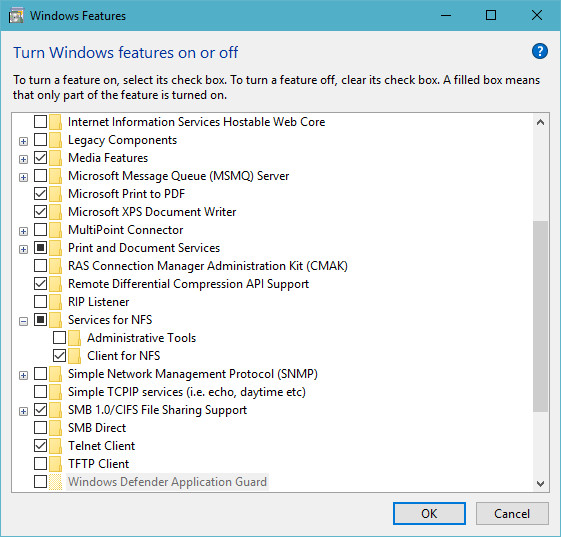Select Remote Differential Compression API Support label
Viewport: 561px width, 537px height.
(189, 284)
